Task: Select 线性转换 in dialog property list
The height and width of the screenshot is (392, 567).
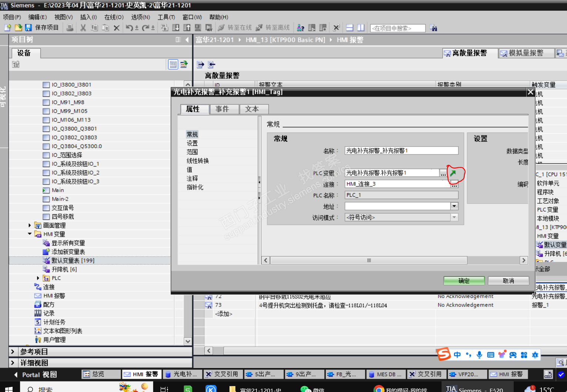Action: 198,161
